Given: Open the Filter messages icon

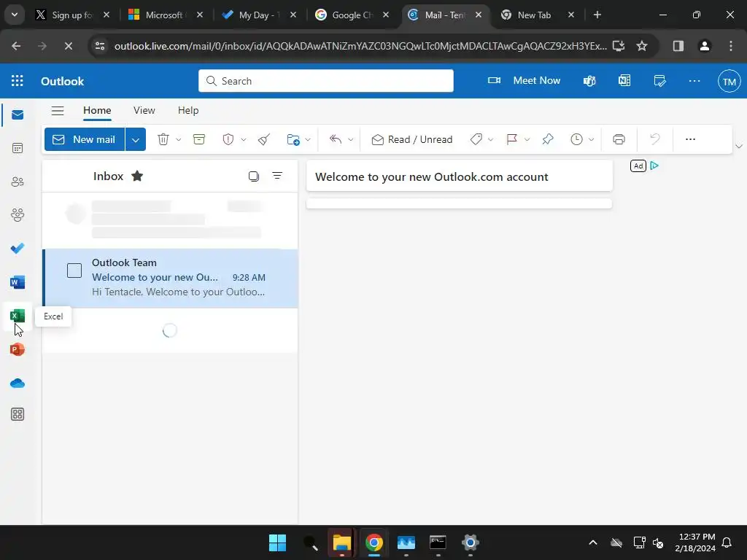Looking at the screenshot, I should pyautogui.click(x=277, y=176).
